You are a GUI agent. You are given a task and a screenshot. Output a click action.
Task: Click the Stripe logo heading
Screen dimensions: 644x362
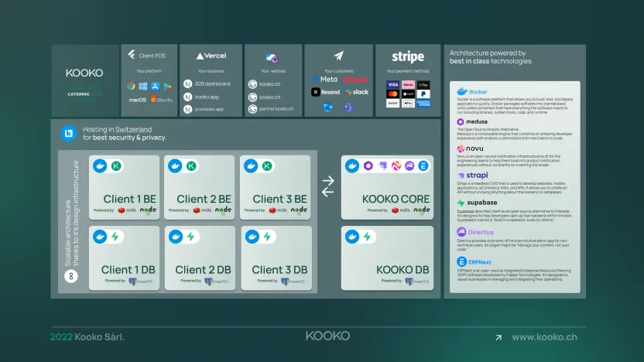(x=408, y=56)
